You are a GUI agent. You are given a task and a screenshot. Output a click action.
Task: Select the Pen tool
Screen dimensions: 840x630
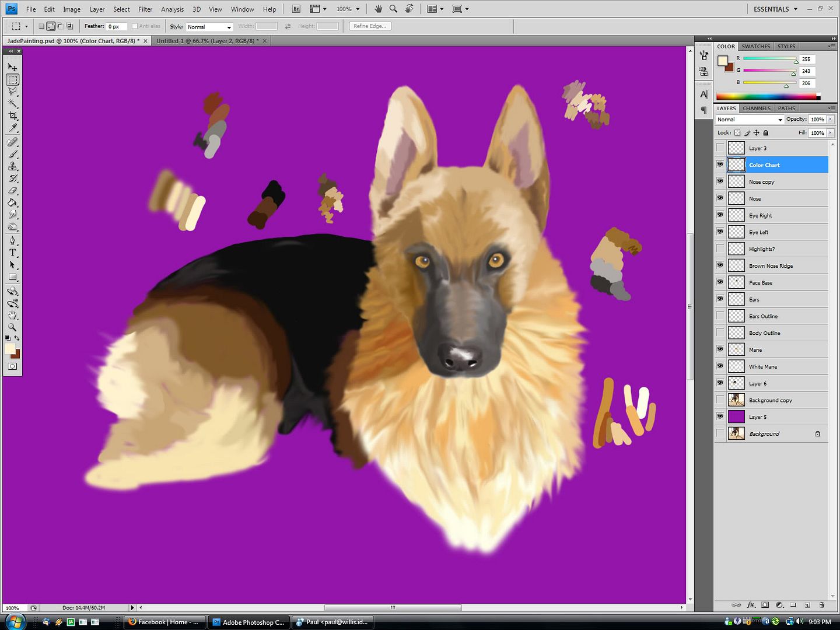12,240
